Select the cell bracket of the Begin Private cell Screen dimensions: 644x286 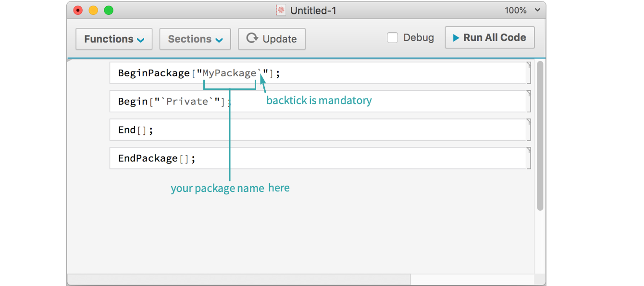click(x=529, y=101)
